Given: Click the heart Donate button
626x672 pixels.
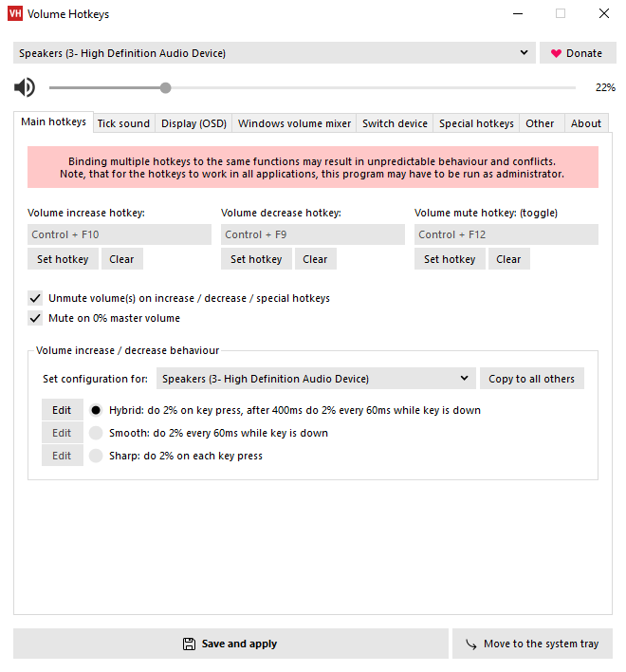Looking at the screenshot, I should point(577,53).
